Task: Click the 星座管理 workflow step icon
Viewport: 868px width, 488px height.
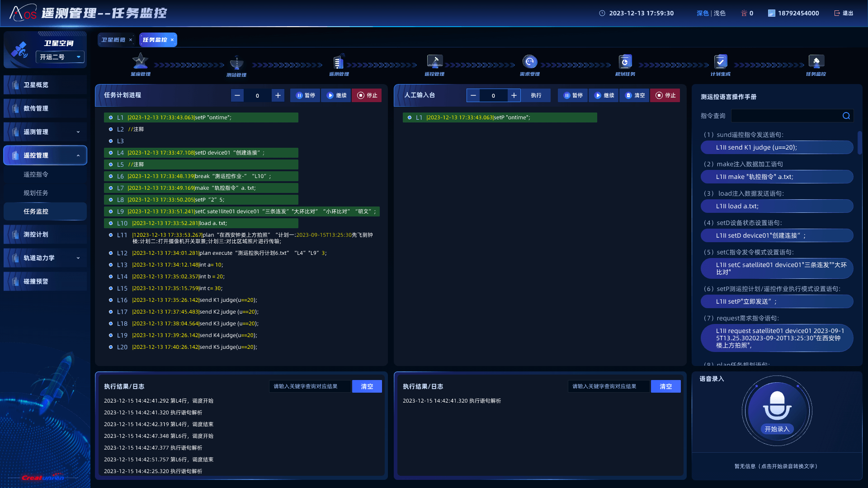Action: tap(140, 61)
